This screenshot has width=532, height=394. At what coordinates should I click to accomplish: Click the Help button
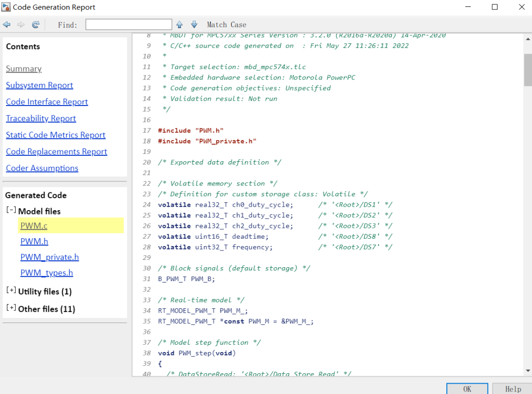pyautogui.click(x=513, y=389)
